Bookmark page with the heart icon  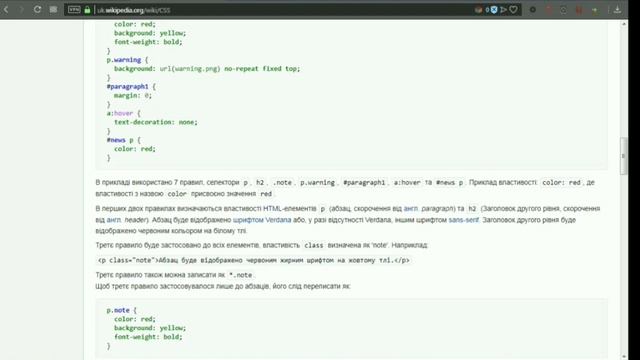click(513, 10)
